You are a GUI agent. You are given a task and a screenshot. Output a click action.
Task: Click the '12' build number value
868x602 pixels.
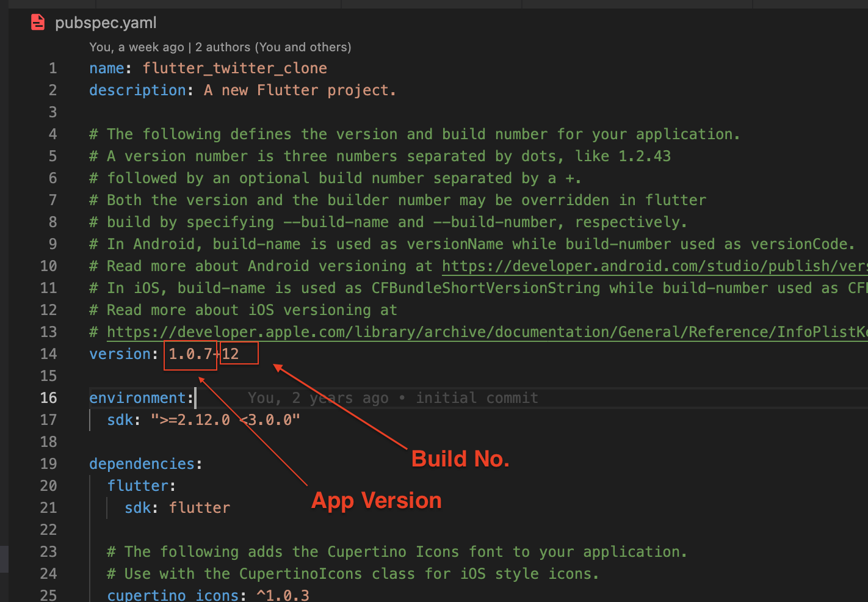[230, 354]
